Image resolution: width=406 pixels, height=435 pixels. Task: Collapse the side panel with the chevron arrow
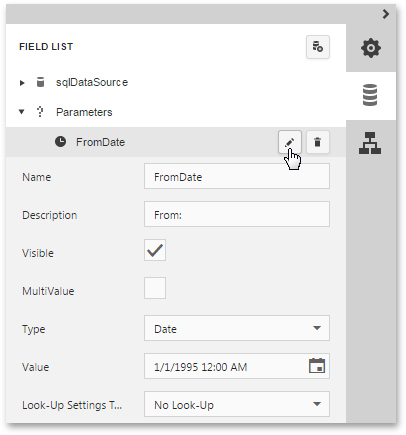point(386,14)
